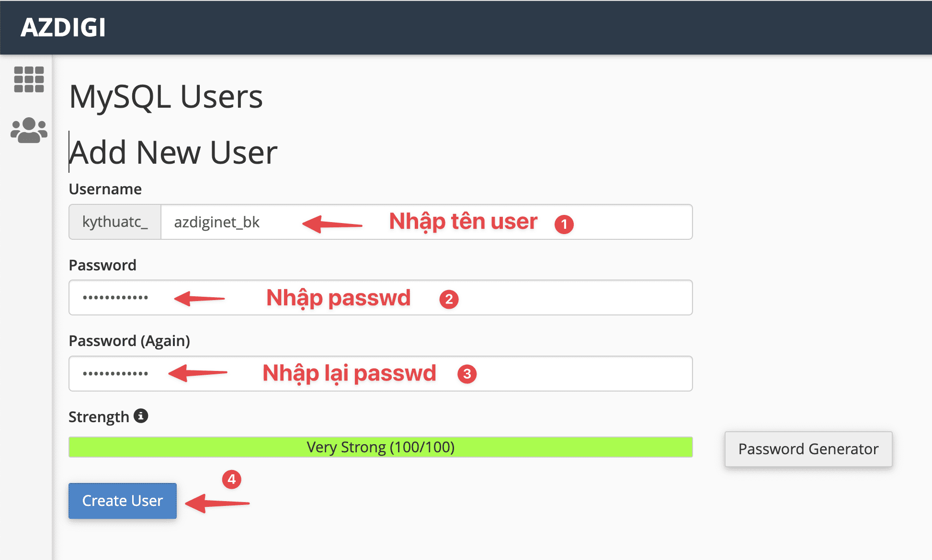Click the numbered badge 4 above Create User
This screenshot has height=560, width=932.
[232, 480]
